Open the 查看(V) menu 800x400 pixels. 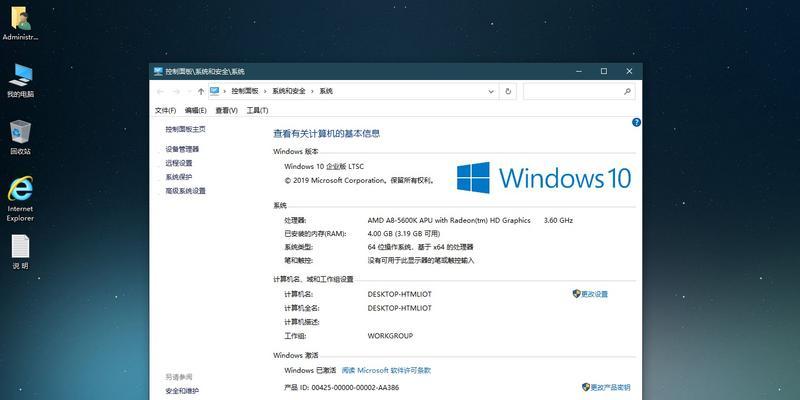(226, 110)
